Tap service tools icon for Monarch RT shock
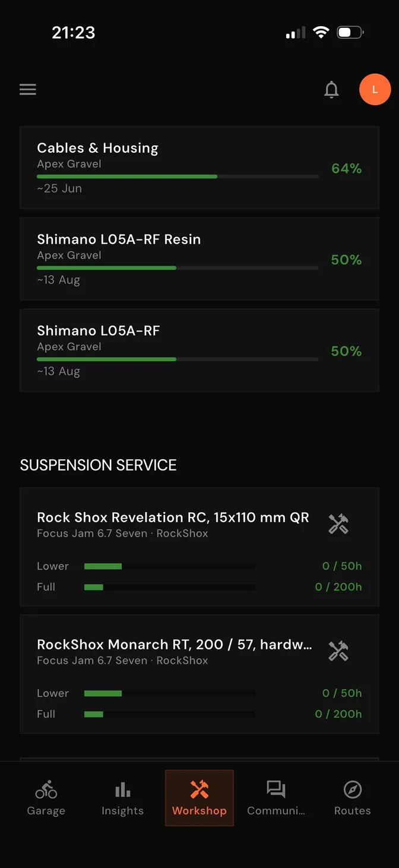Screen dimensions: 399x868 (338, 651)
